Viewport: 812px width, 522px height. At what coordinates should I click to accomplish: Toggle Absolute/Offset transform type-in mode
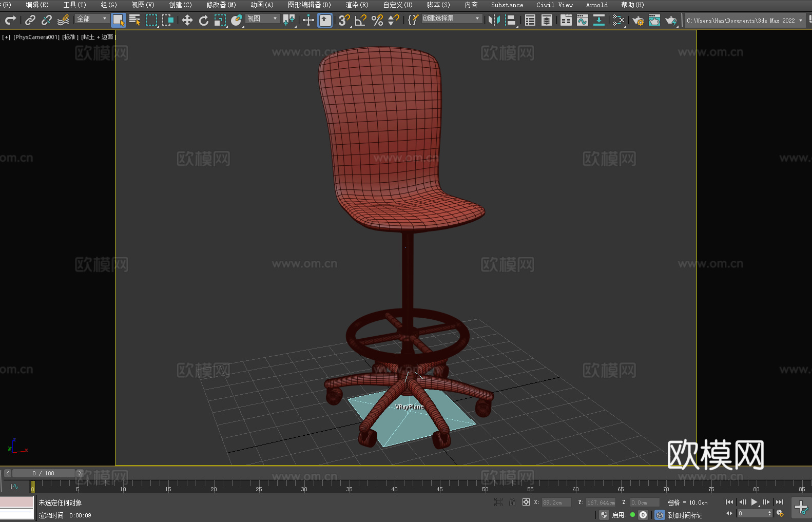[526, 502]
